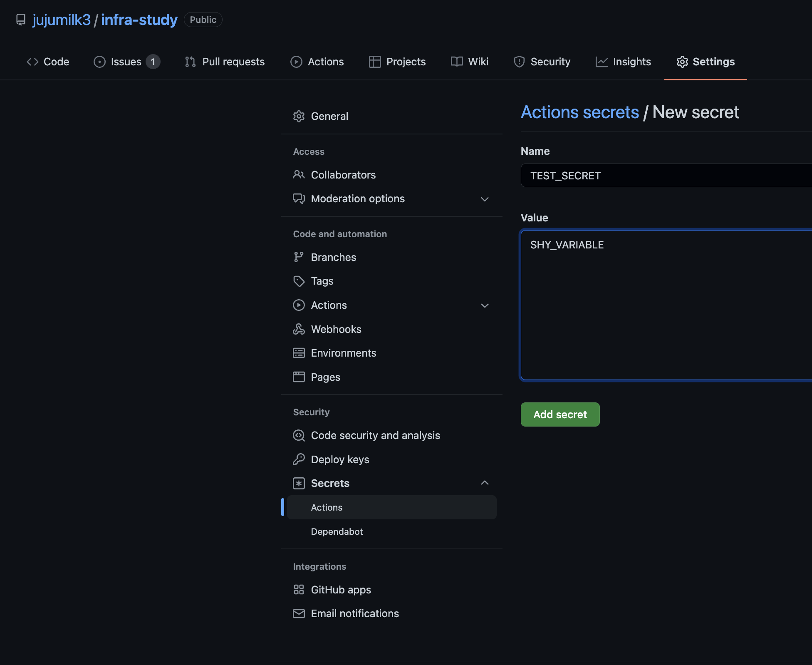Expand the Moderation options chevron
The image size is (812, 665).
(x=485, y=199)
